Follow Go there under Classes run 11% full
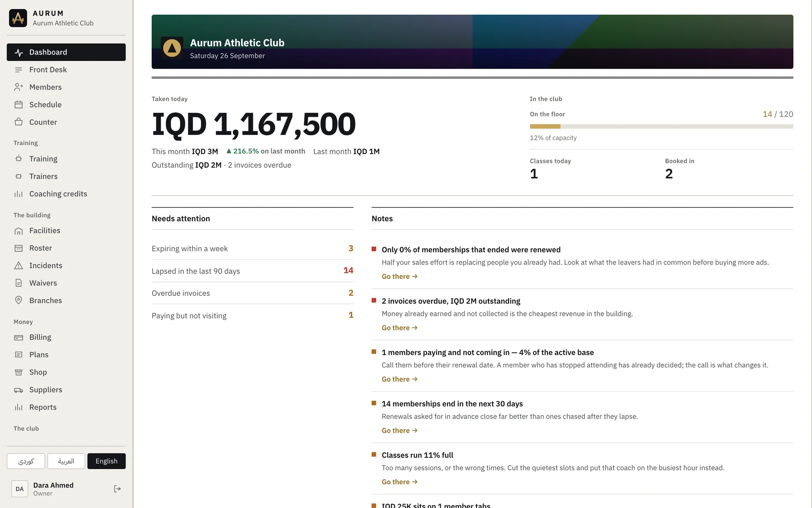Viewport: 812px width, 508px height. 400,482
